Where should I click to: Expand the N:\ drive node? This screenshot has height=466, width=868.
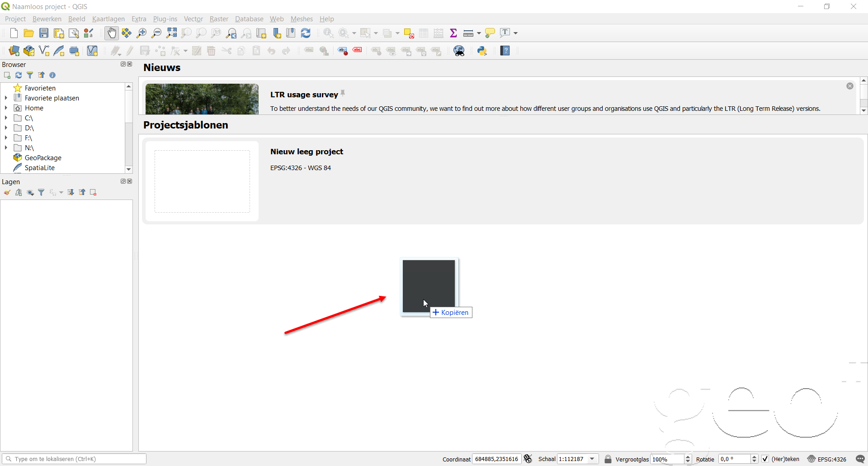[x=6, y=147]
